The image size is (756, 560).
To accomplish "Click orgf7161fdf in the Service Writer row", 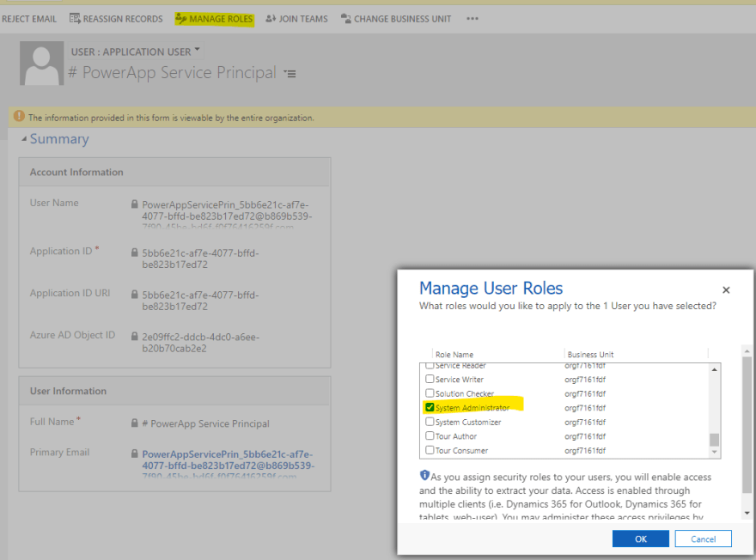I will click(x=585, y=380).
